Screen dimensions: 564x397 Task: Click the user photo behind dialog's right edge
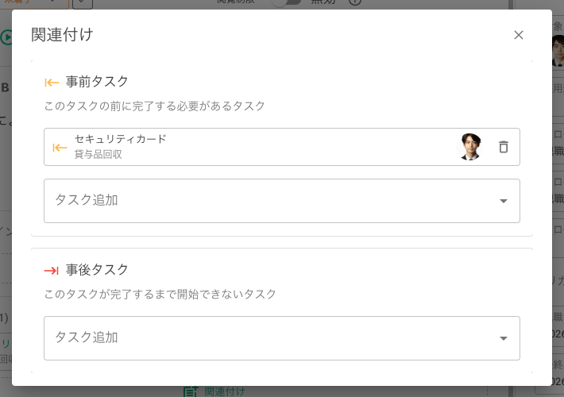coord(558,51)
